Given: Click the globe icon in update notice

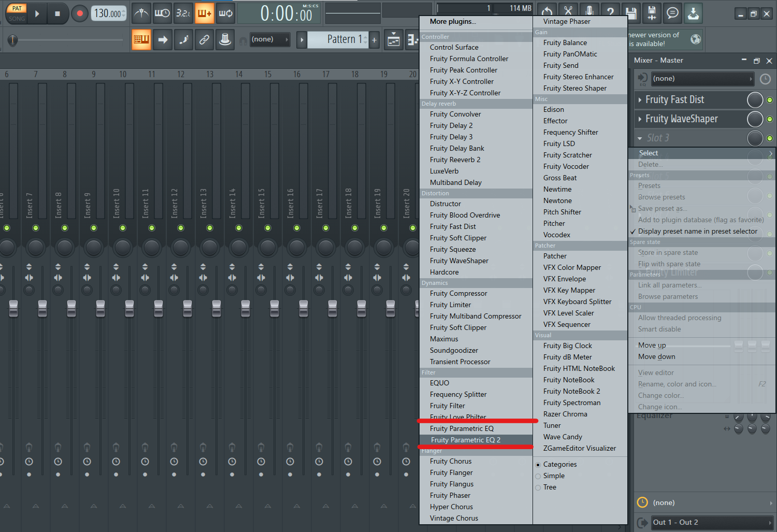Looking at the screenshot, I should [x=696, y=39].
